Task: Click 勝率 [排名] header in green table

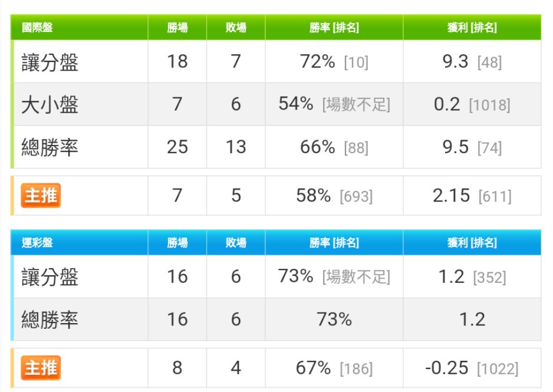Action: click(x=334, y=27)
